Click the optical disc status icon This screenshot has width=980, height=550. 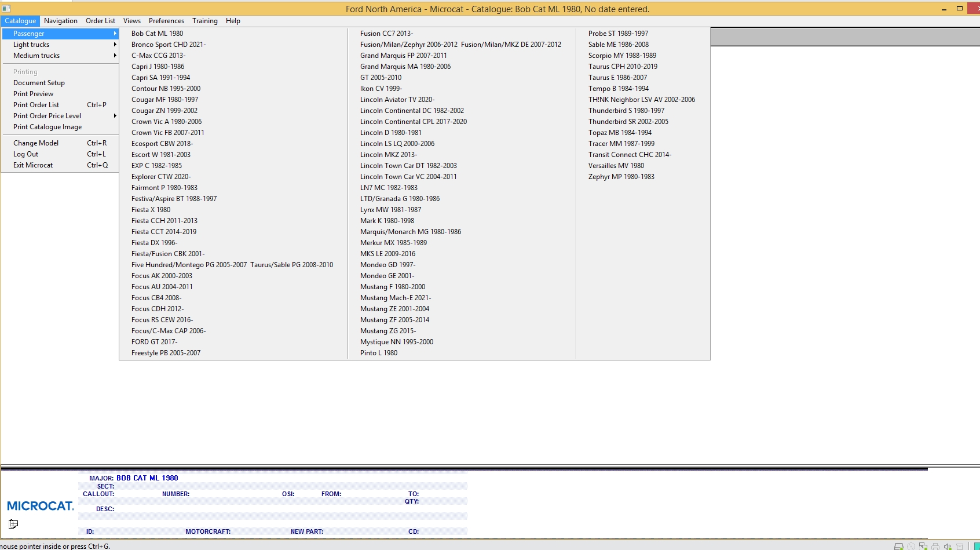point(911,547)
